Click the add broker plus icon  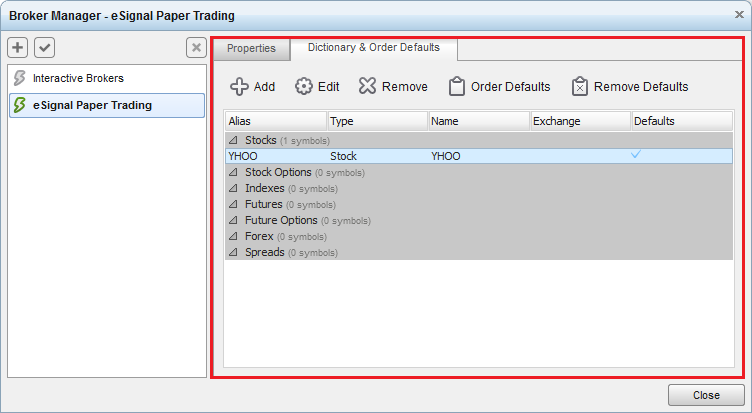[18, 48]
